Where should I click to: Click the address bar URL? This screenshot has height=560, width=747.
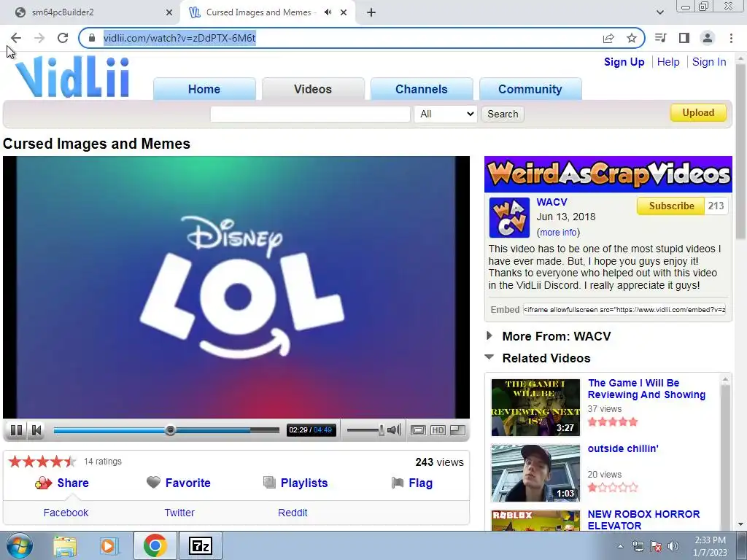179,38
